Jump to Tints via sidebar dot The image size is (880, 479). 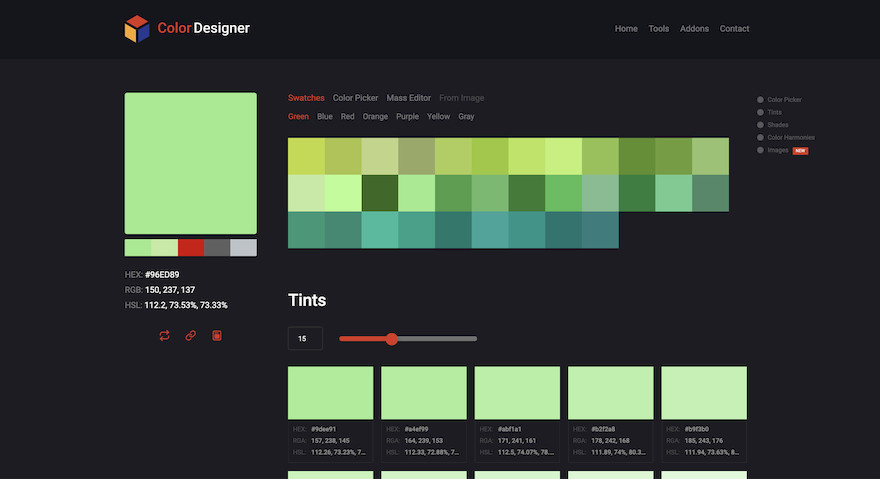761,112
